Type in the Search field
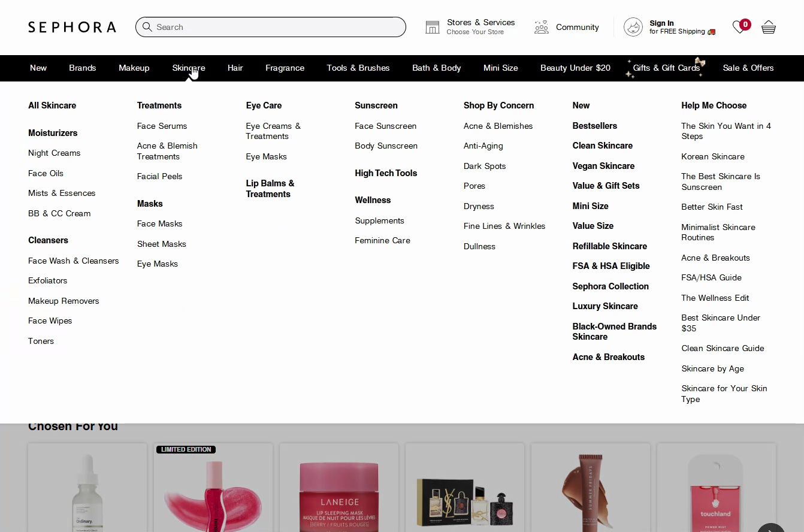Screen dimensions: 804x532 (276, 27)
